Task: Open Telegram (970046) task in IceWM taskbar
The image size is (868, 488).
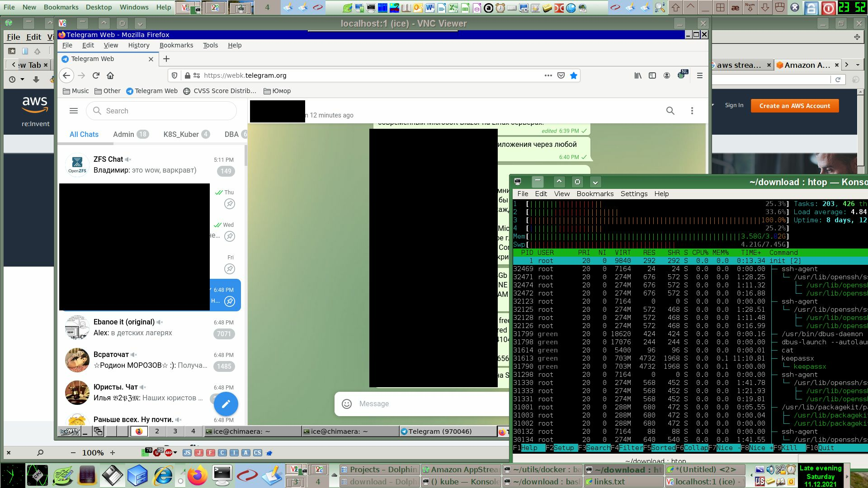Action: tap(448, 432)
